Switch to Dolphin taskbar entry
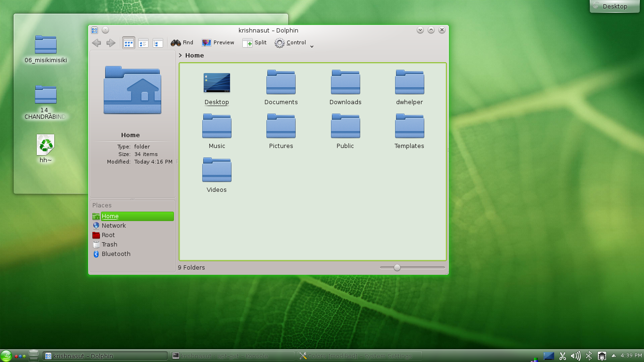This screenshot has height=362, width=644. coord(105,356)
